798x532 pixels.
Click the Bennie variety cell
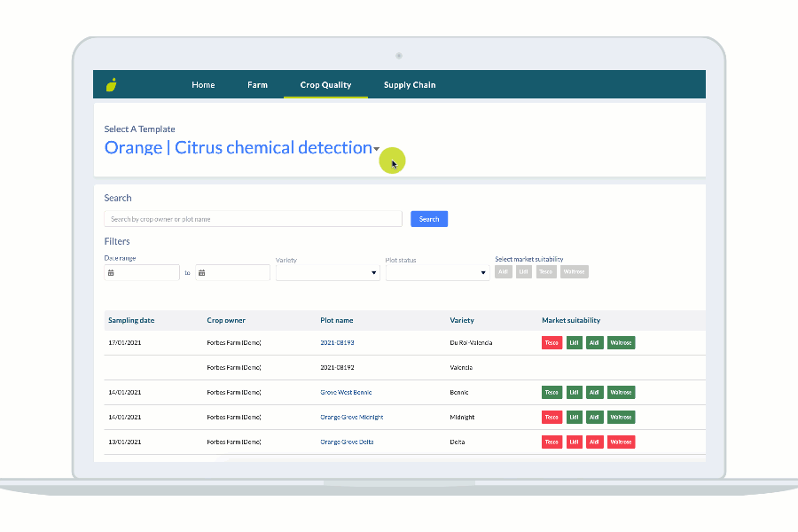459,393
